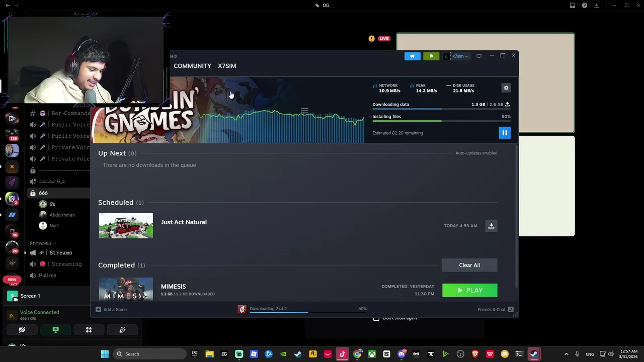Open the MIMESIS game thumbnail
Screen dimensions: 644x362
coord(126,289)
